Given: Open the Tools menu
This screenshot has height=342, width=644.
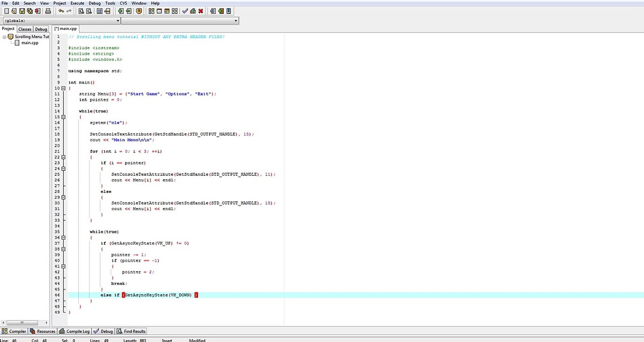Looking at the screenshot, I should [110, 3].
